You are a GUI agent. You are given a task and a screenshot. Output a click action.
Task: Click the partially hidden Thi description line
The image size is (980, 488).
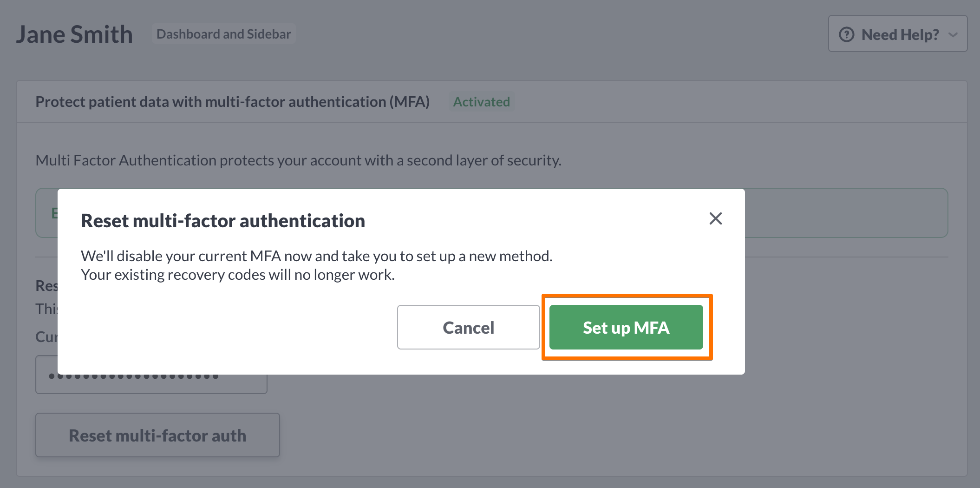coord(46,309)
